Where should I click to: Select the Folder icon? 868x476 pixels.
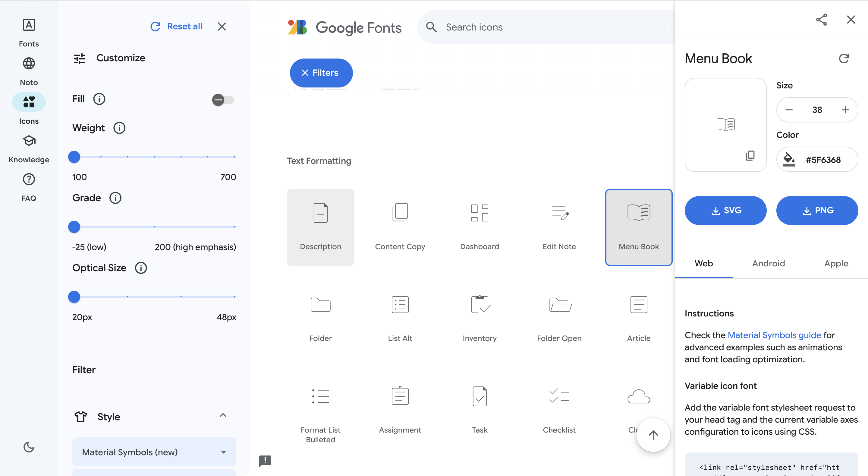(x=320, y=319)
